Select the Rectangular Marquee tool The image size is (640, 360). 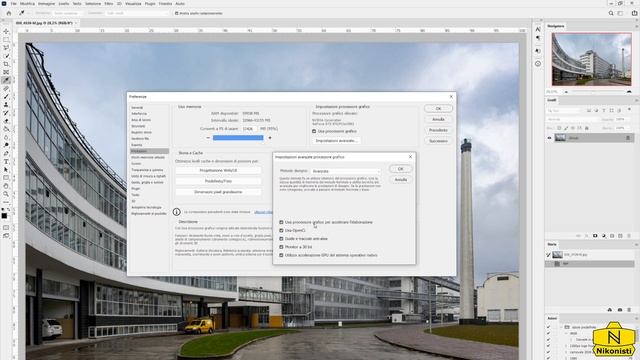tap(6, 40)
